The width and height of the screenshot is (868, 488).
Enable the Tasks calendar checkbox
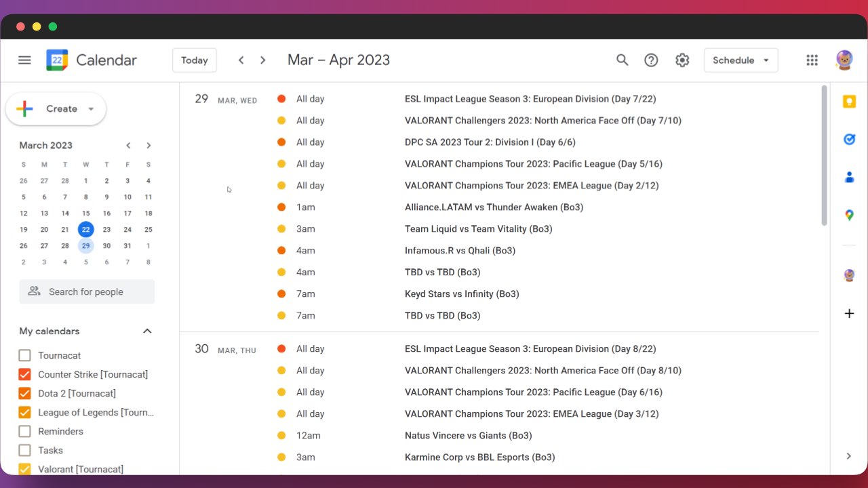pos(25,450)
